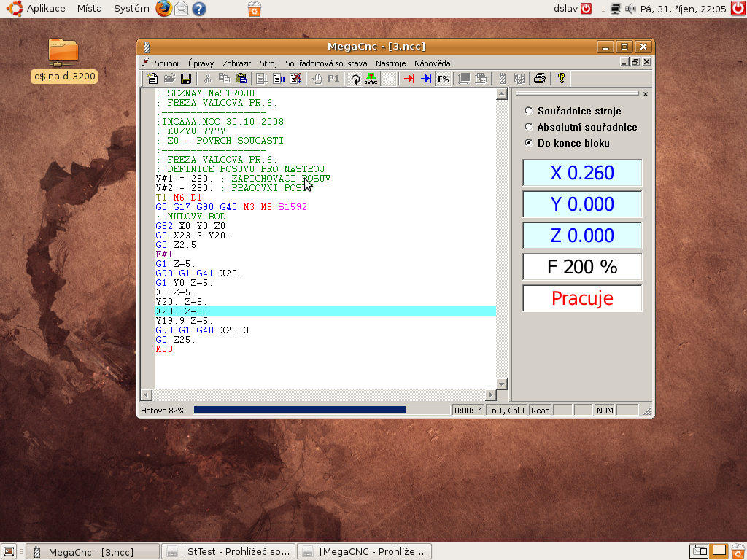The image size is (747, 560).
Task: Open the Místa menu in top panel
Action: tap(90, 9)
